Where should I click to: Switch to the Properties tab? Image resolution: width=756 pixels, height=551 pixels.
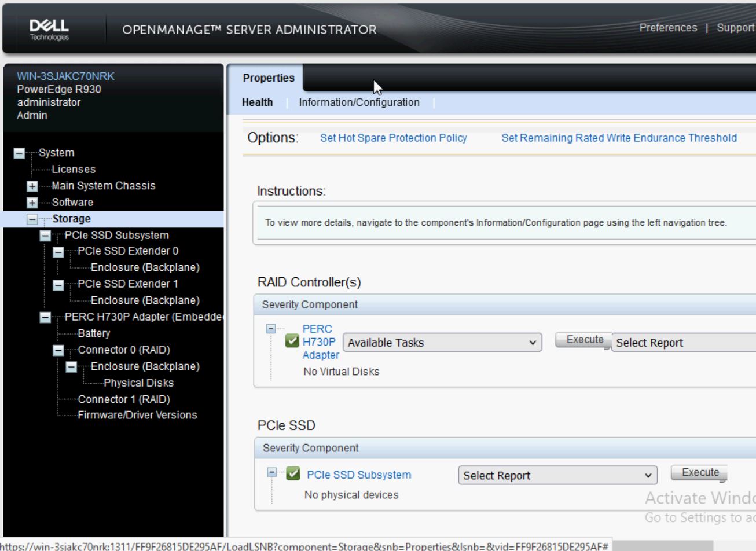coord(269,78)
